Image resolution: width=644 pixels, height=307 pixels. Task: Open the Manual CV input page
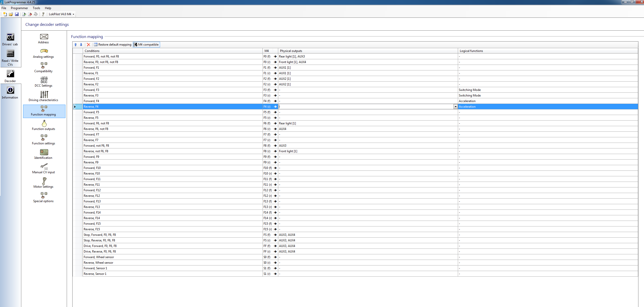pyautogui.click(x=44, y=169)
